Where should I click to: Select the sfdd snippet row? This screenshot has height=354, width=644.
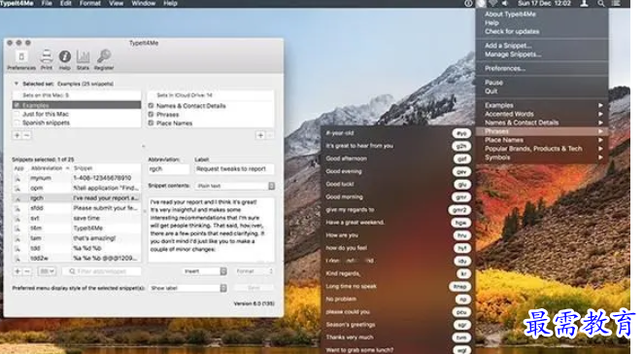[77, 208]
